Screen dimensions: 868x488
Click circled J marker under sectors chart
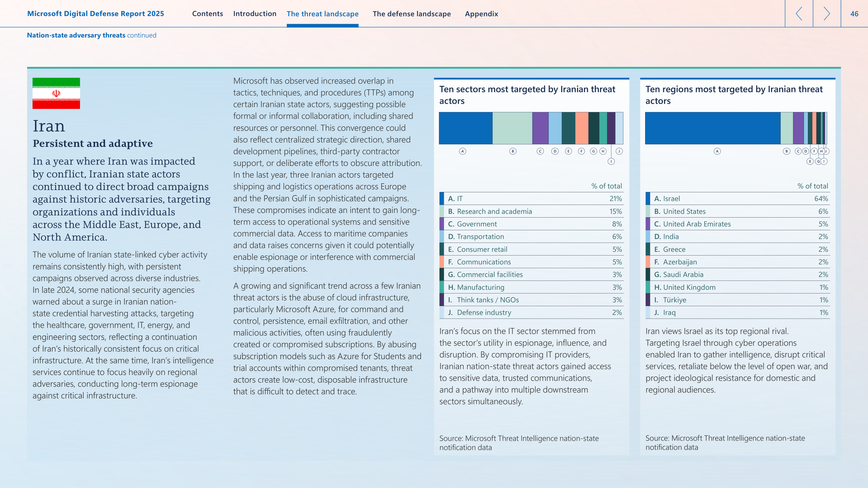click(619, 151)
